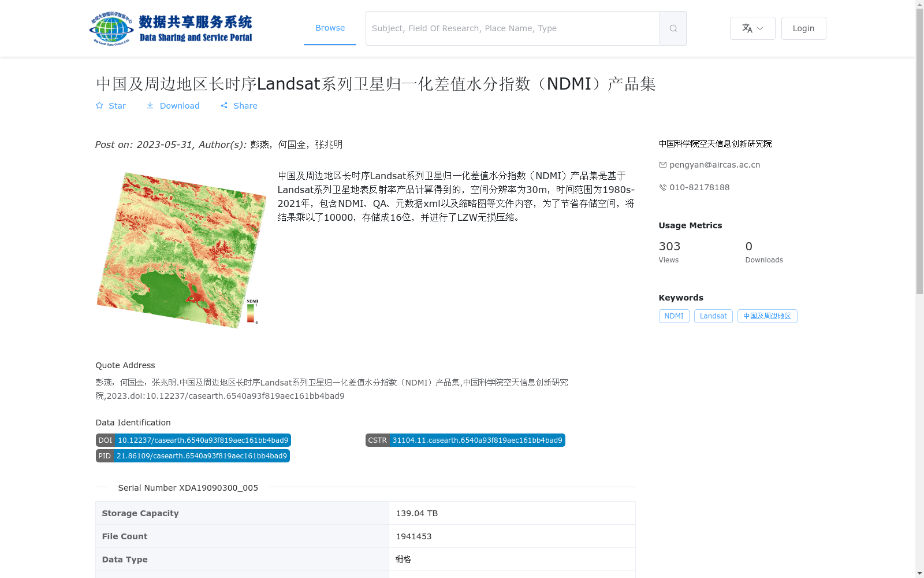Click Serial Number XDA19090300_005 text
This screenshot has height=578, width=924.
pos(188,488)
